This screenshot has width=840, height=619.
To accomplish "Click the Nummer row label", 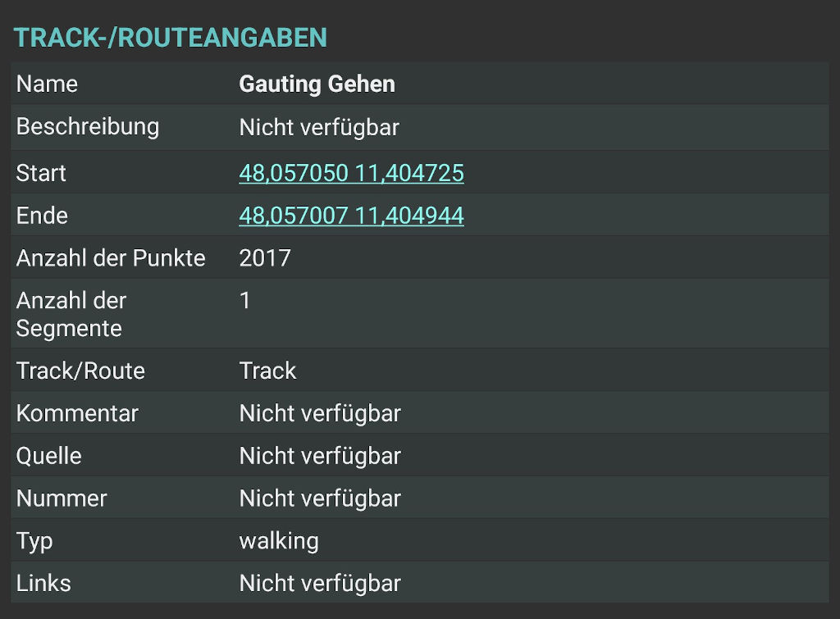I will click(x=62, y=498).
